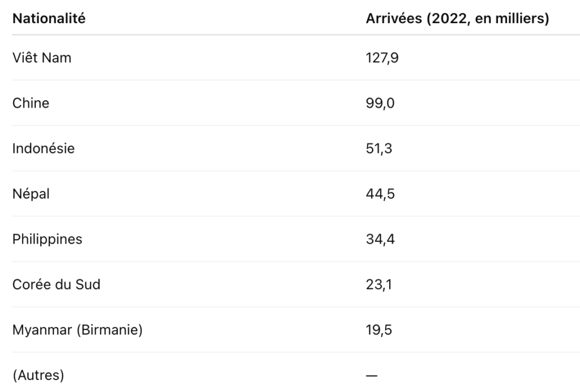Select the Viêt Nam cell
This screenshot has width=580, height=392.
[42, 58]
